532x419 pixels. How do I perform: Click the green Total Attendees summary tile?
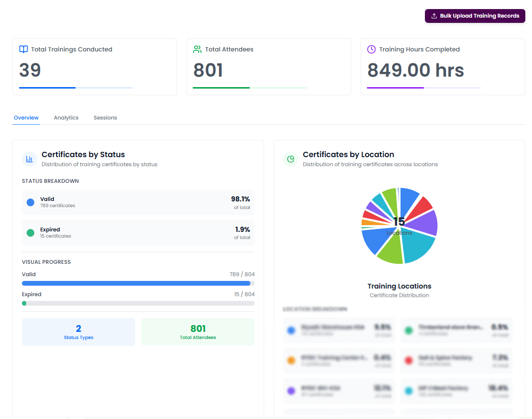tap(198, 332)
